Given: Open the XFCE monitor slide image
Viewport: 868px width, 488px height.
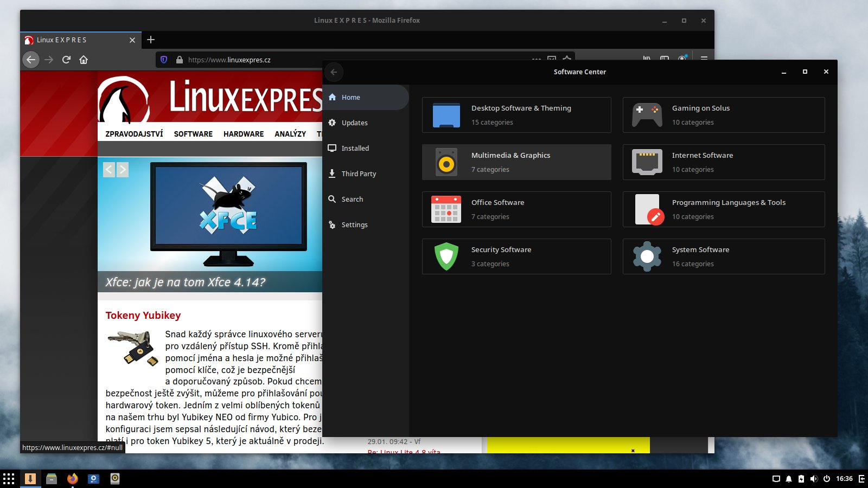Looking at the screenshot, I should 228,214.
